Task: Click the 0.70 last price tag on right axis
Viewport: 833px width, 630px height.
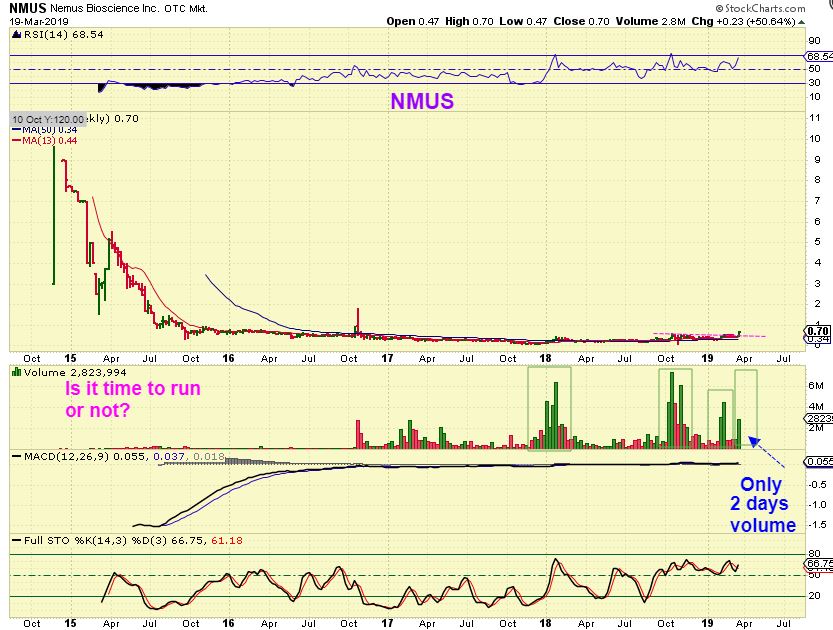Action: (818, 331)
